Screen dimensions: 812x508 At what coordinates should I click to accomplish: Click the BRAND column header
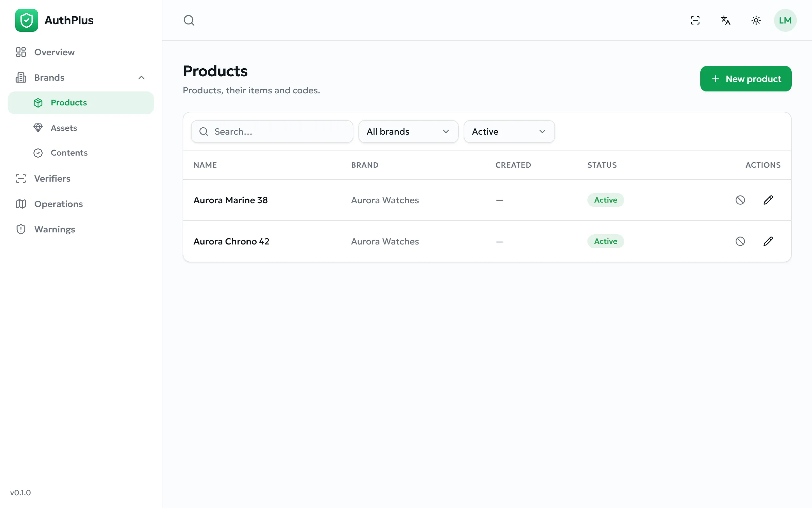click(364, 165)
